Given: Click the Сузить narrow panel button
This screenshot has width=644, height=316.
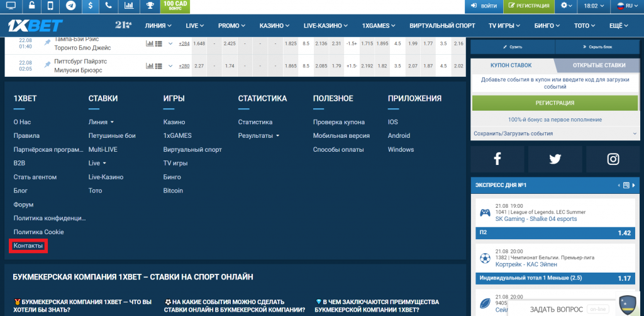Looking at the screenshot, I should point(513,47).
